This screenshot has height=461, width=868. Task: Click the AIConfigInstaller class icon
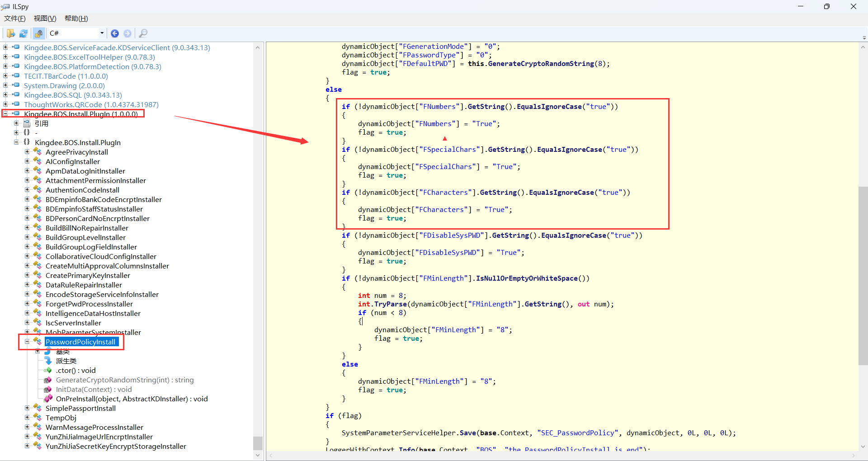(x=38, y=161)
